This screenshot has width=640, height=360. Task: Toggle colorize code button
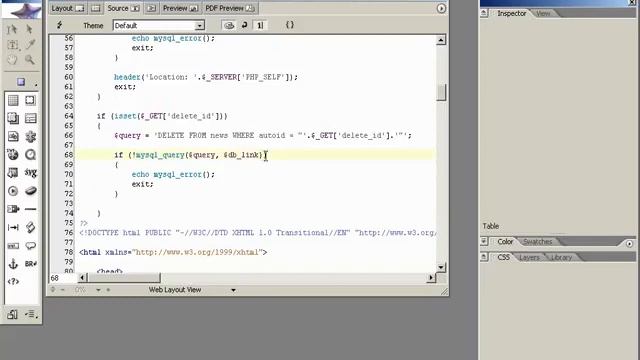(229, 25)
